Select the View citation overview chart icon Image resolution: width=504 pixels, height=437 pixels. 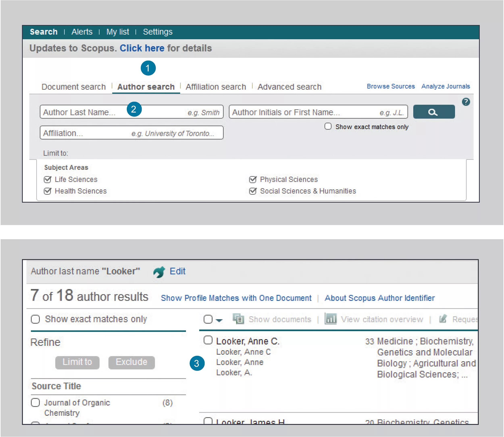click(x=331, y=319)
